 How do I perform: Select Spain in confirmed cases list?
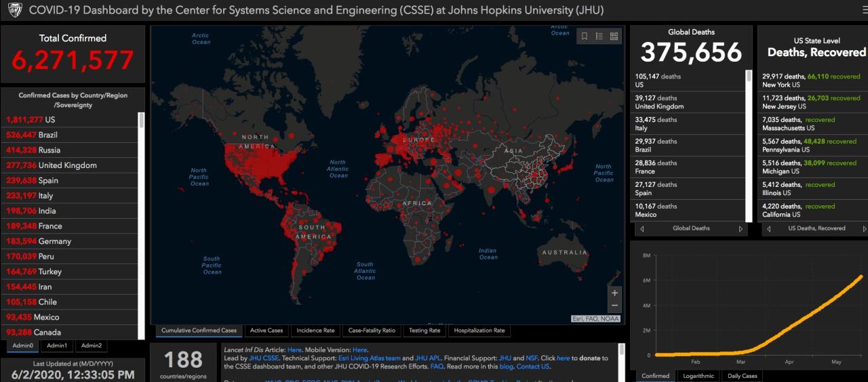point(71,181)
